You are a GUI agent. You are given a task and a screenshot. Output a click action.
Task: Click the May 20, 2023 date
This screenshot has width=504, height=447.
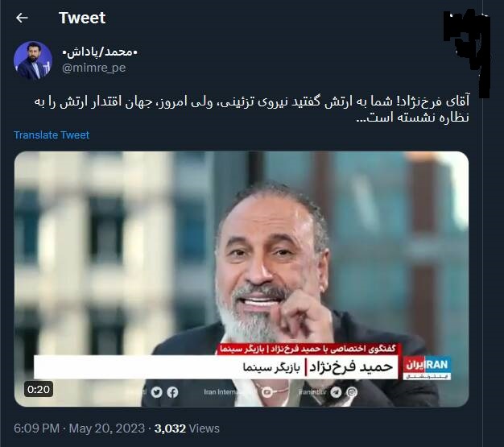(x=107, y=428)
